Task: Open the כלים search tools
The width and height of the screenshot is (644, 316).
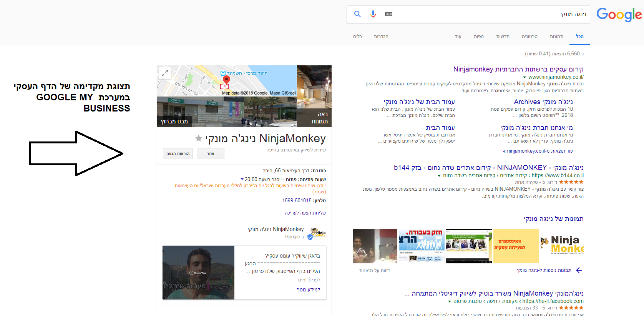Action: point(357,37)
